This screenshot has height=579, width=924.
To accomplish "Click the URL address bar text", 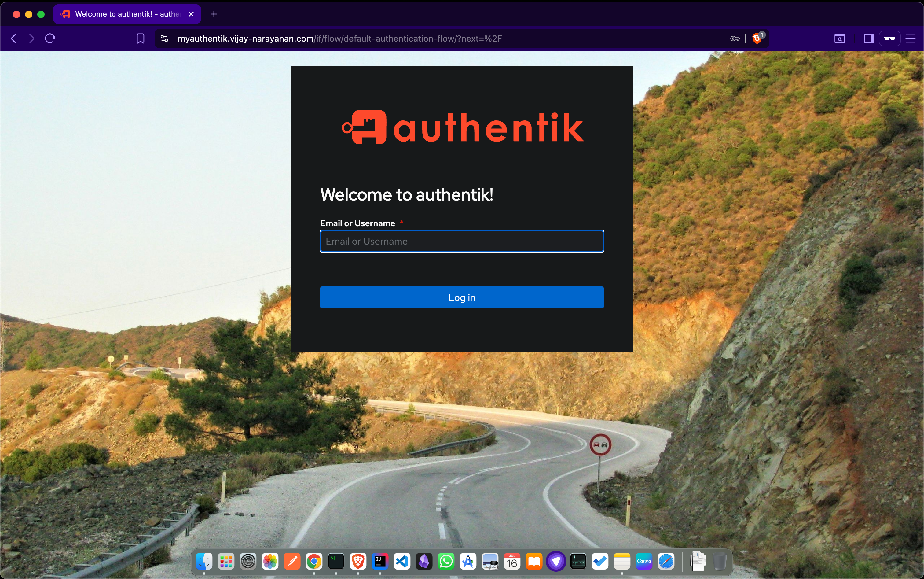I will pyautogui.click(x=339, y=39).
